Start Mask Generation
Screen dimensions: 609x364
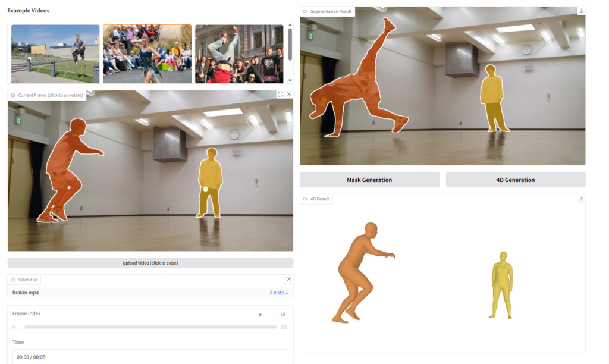(x=369, y=180)
